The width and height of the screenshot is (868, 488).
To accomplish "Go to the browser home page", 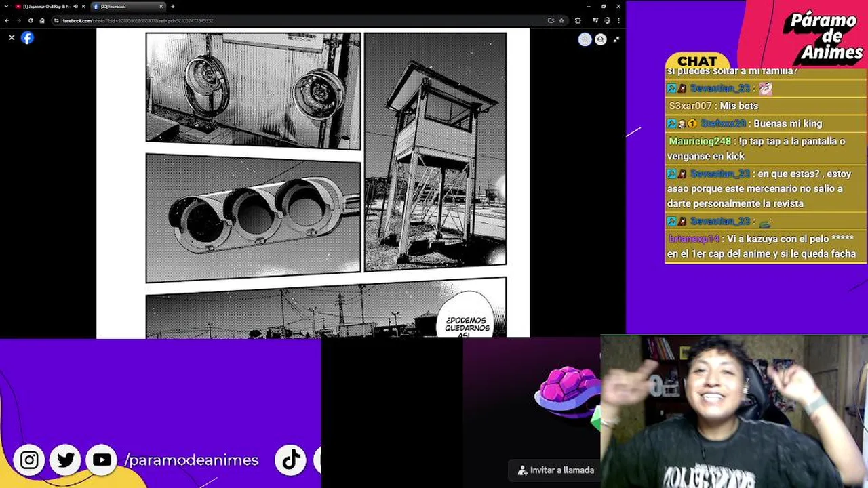I will pos(41,20).
